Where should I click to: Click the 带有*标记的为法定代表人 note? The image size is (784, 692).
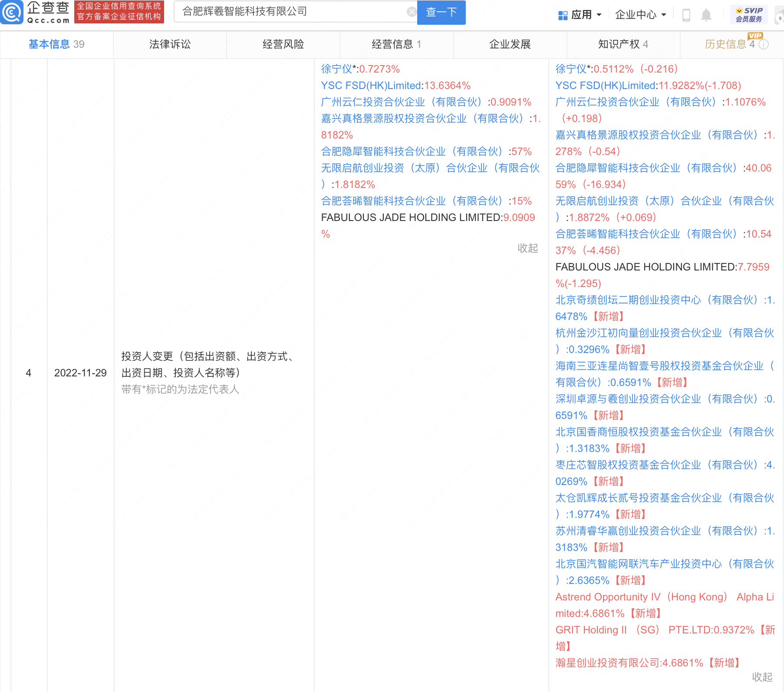(x=180, y=389)
